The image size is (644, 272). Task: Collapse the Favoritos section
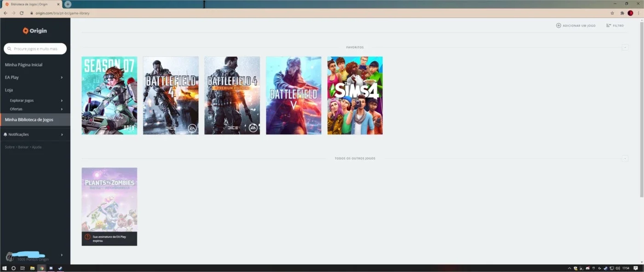625,47
